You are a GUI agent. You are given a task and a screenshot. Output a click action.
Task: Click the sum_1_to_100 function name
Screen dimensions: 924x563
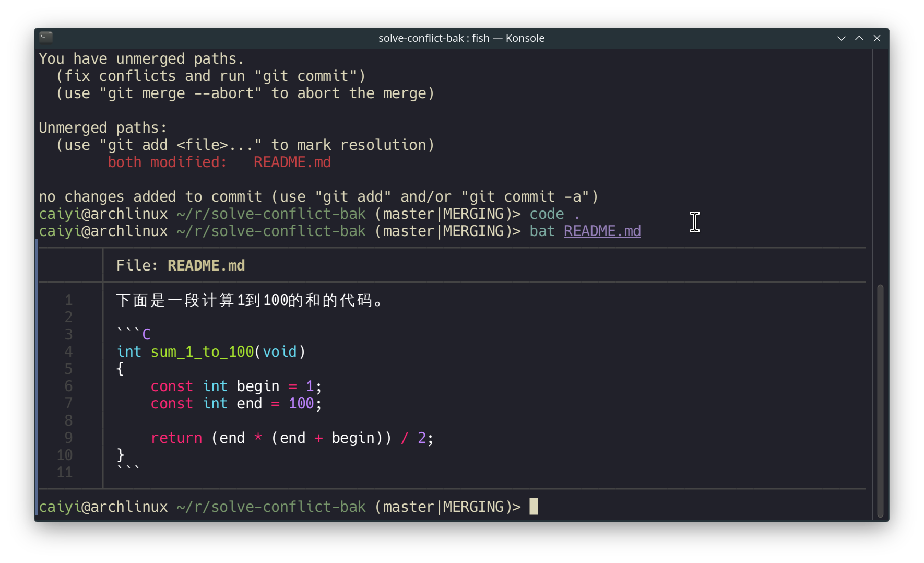pos(202,352)
